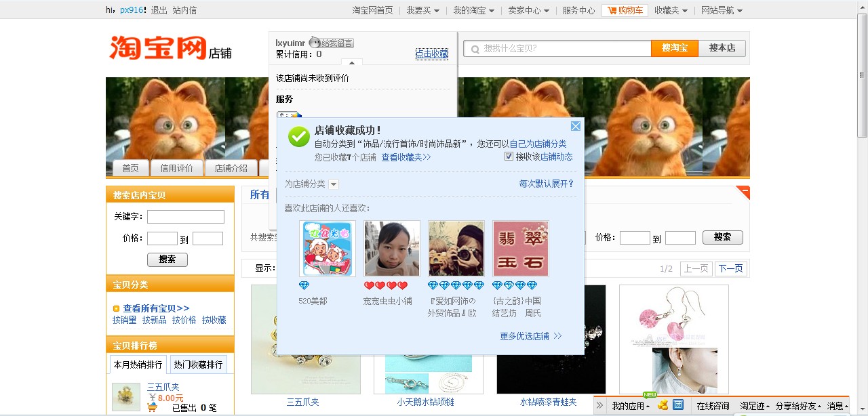Click the red hearts rating under 宠宠虫虫小铺

pyautogui.click(x=386, y=286)
